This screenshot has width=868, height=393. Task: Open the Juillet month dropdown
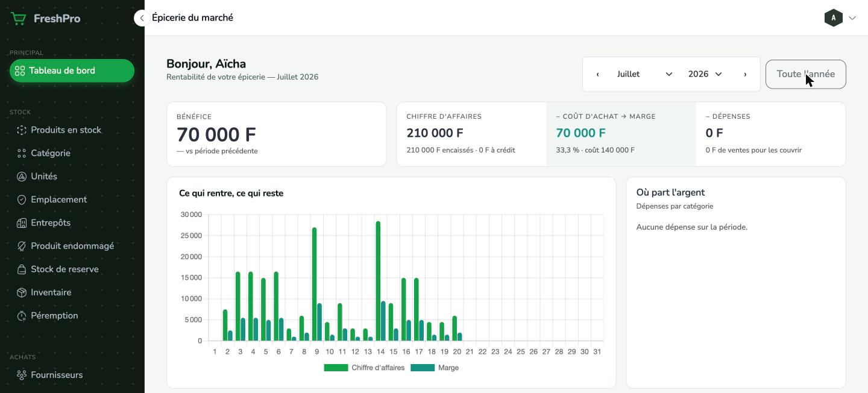click(x=644, y=74)
